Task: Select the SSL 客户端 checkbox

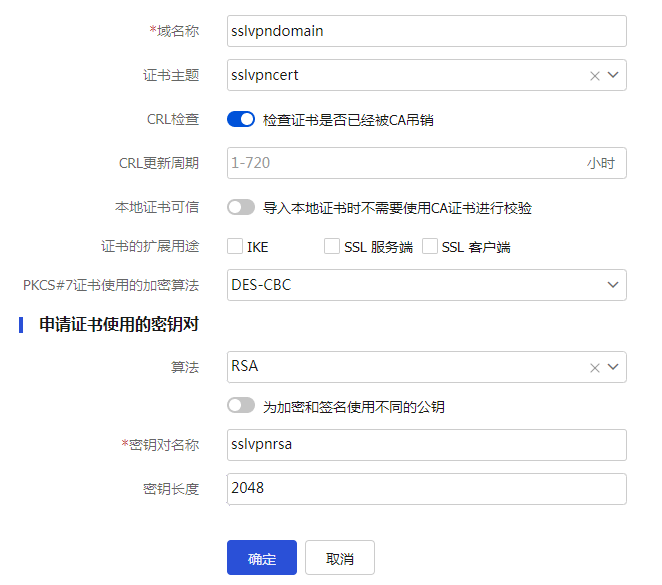Action: tap(430, 247)
